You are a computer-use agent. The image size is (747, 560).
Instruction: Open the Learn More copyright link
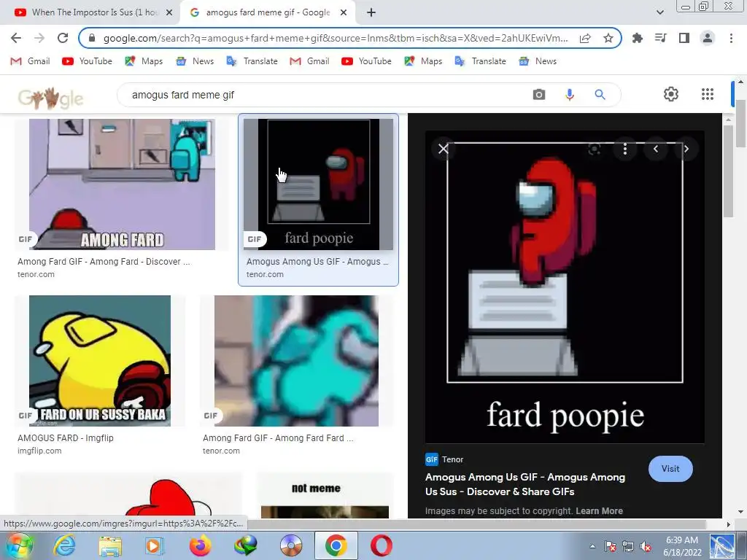(599, 511)
